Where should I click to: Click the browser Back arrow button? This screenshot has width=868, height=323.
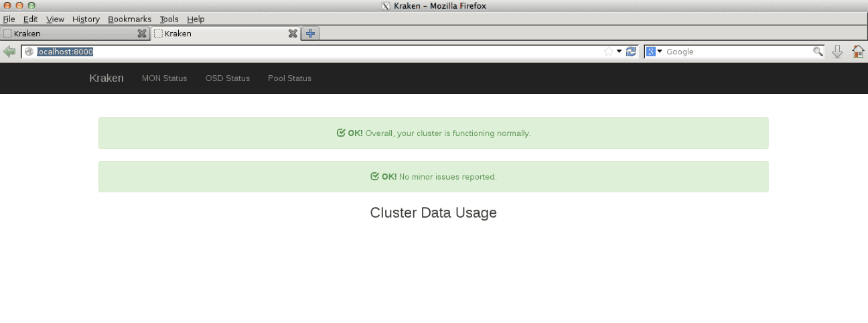(9, 52)
